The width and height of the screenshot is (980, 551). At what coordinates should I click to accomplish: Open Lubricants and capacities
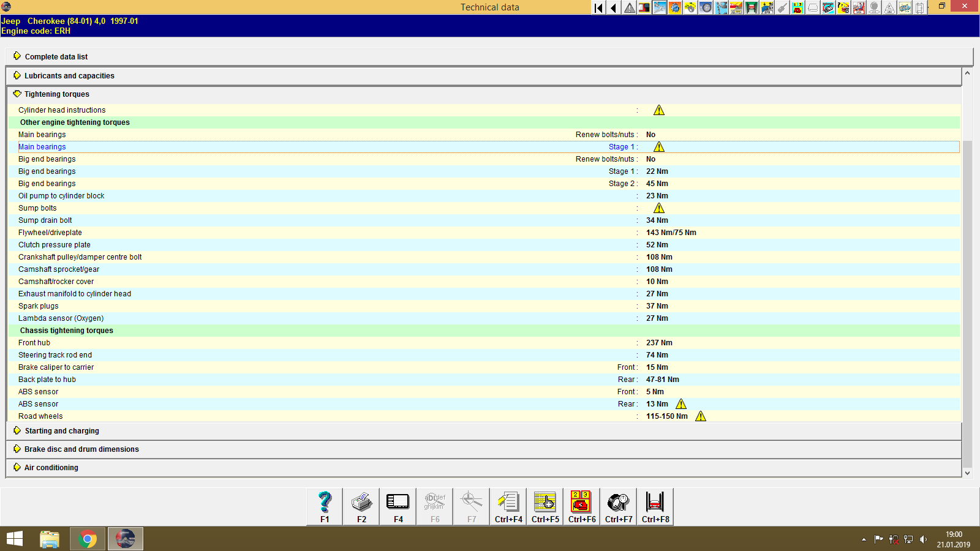pyautogui.click(x=69, y=75)
